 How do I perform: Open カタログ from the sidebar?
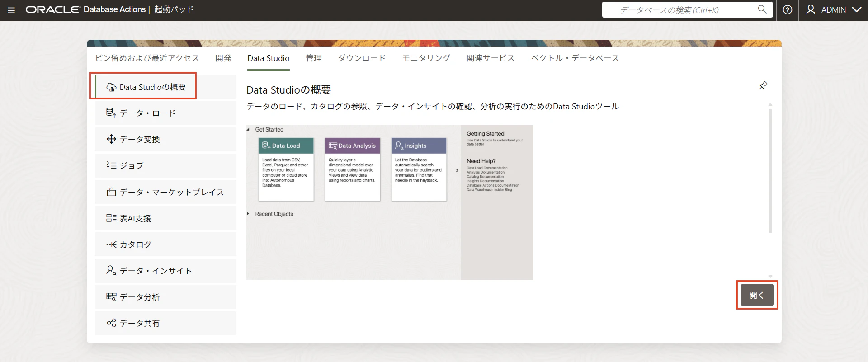click(x=165, y=244)
